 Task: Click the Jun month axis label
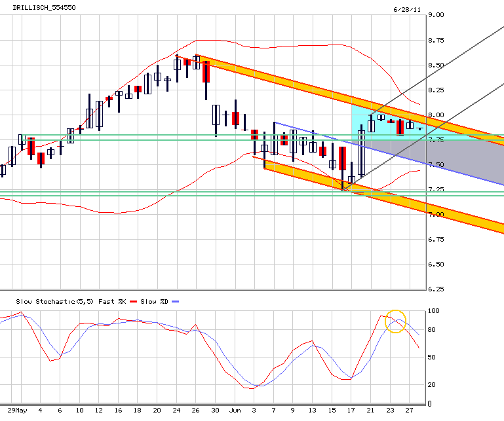click(235, 411)
